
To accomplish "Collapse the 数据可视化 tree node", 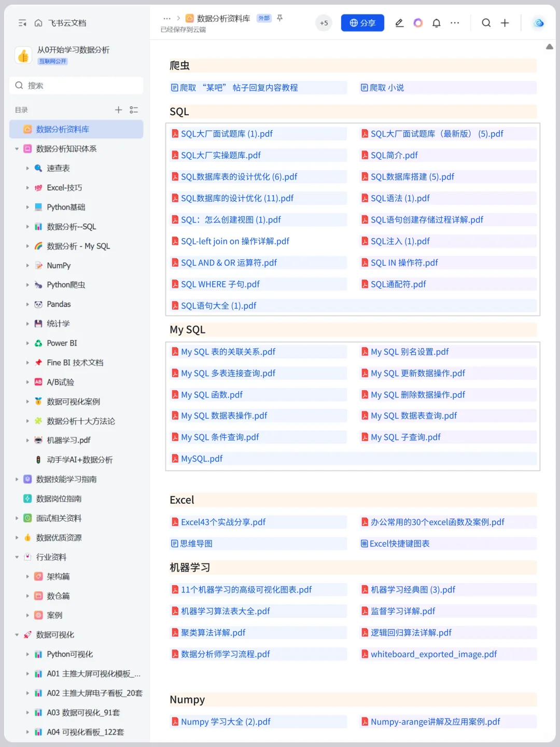I will click(x=17, y=635).
